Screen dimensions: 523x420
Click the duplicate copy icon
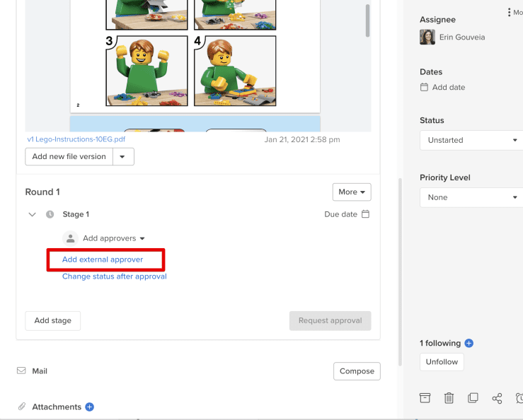coord(473,398)
